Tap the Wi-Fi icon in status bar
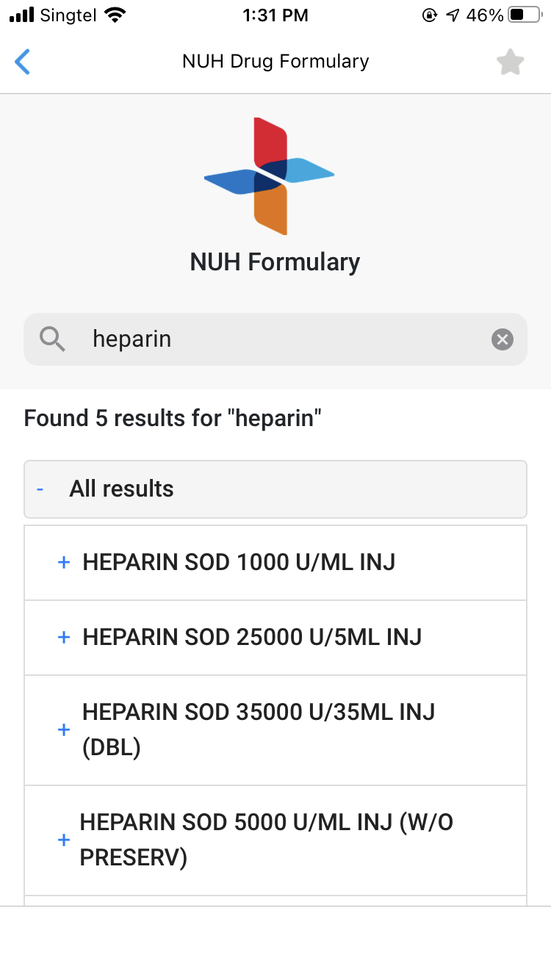 115,15
